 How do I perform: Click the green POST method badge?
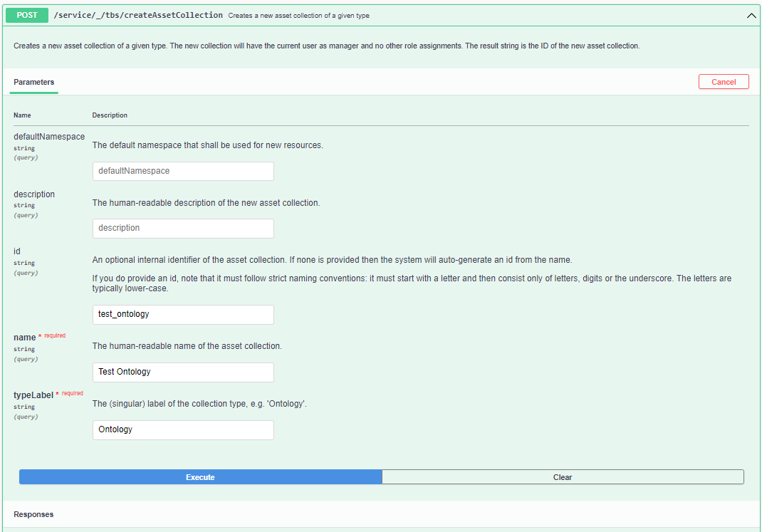pos(26,14)
